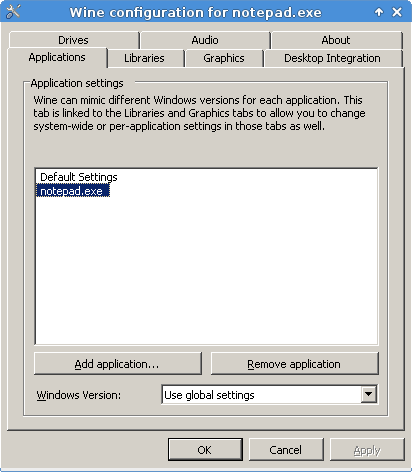Roll up window with title bar arrow
Image resolution: width=412 pixels, height=472 pixels.
(x=379, y=12)
